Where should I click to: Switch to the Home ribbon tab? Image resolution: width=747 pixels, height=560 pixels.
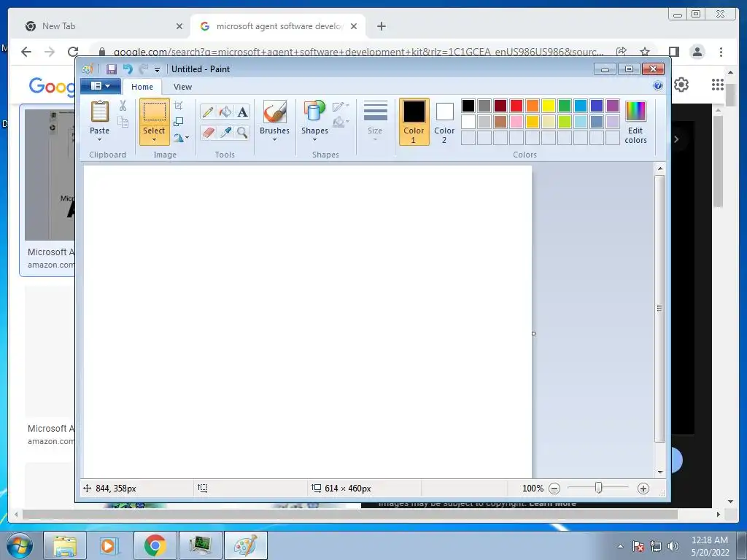tap(142, 87)
